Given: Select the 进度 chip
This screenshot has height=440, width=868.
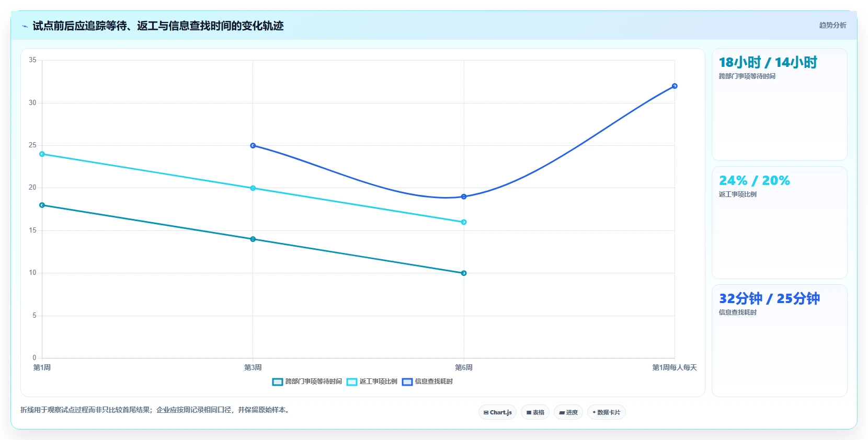Looking at the screenshot, I should 568,412.
